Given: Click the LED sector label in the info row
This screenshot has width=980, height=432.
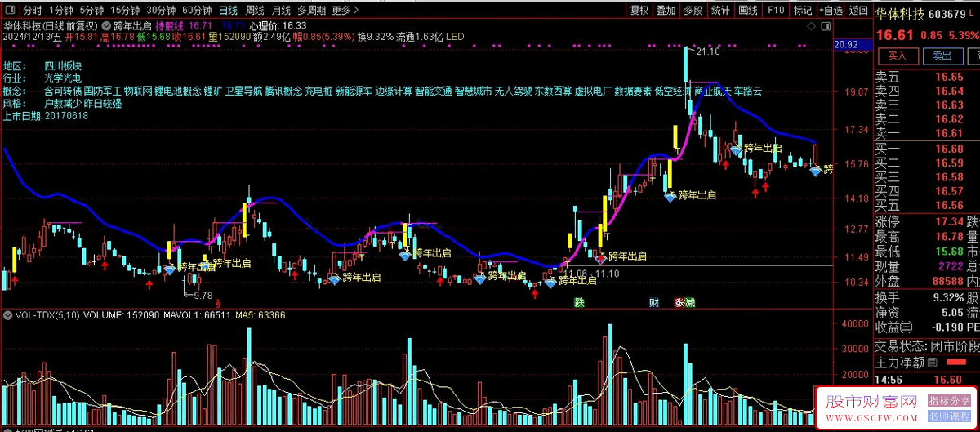Looking at the screenshot, I should (455, 37).
